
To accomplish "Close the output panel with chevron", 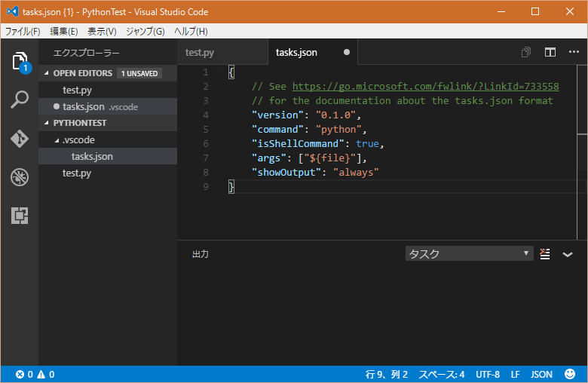I will click(568, 254).
